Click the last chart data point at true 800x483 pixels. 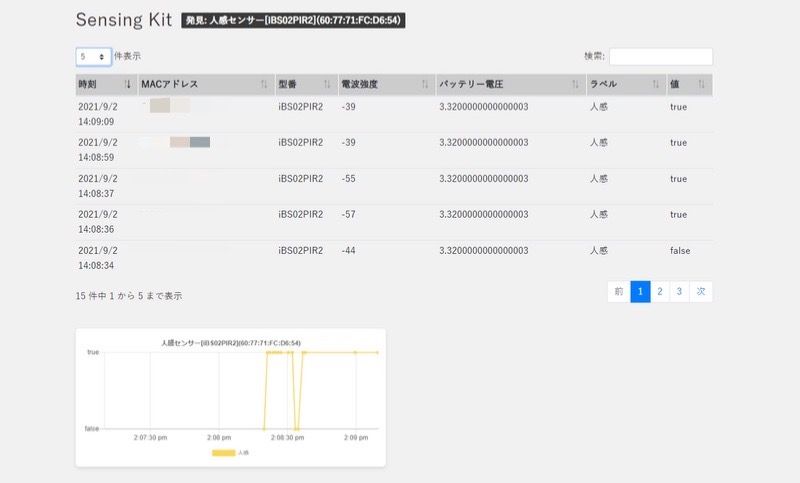[x=377, y=352]
